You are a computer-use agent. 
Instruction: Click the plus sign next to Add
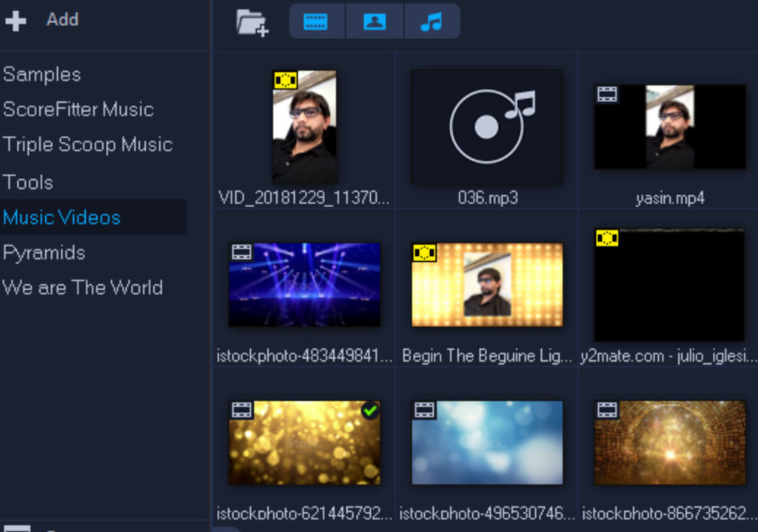point(15,20)
